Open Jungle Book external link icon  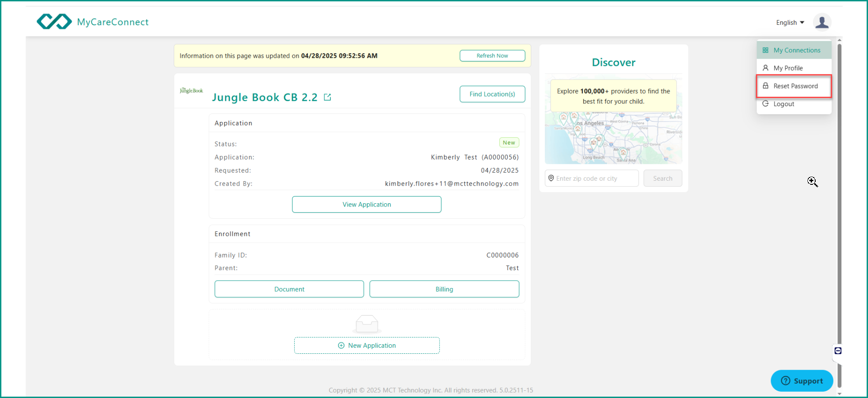pos(327,97)
